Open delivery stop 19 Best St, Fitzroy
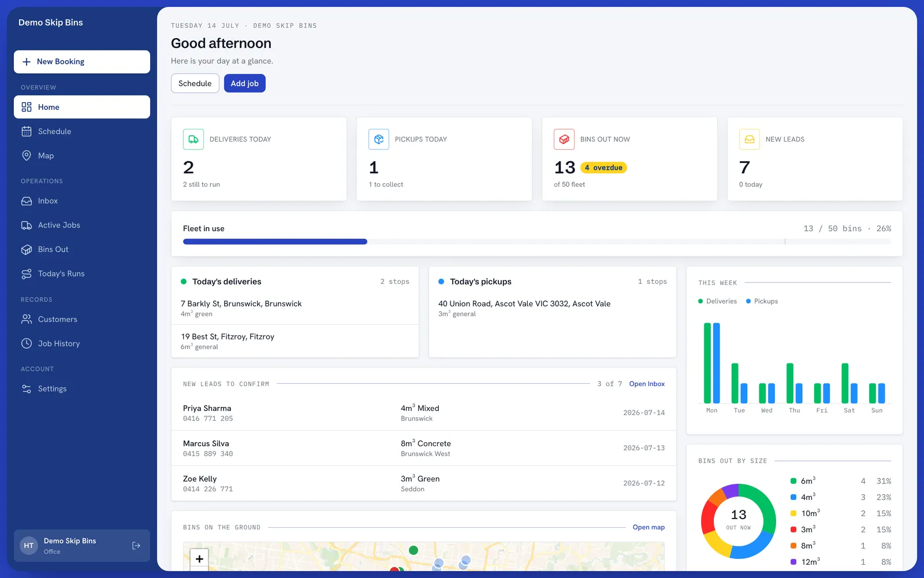 [x=295, y=341]
